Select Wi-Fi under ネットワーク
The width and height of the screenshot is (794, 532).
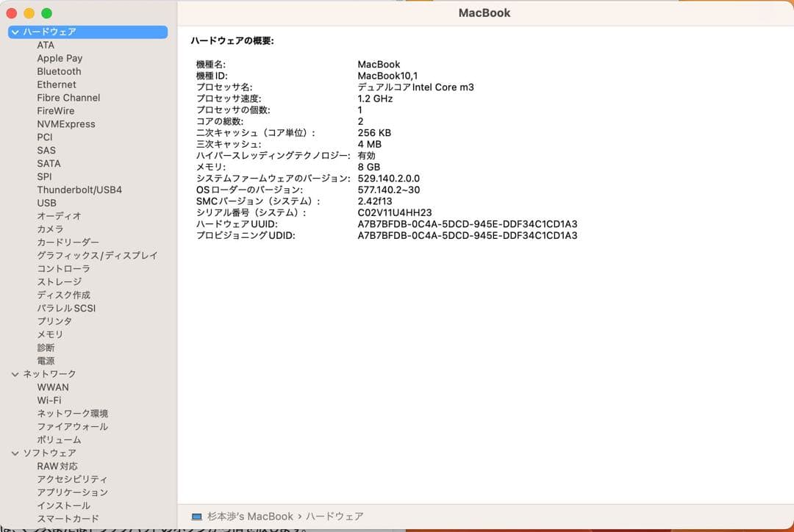(49, 400)
